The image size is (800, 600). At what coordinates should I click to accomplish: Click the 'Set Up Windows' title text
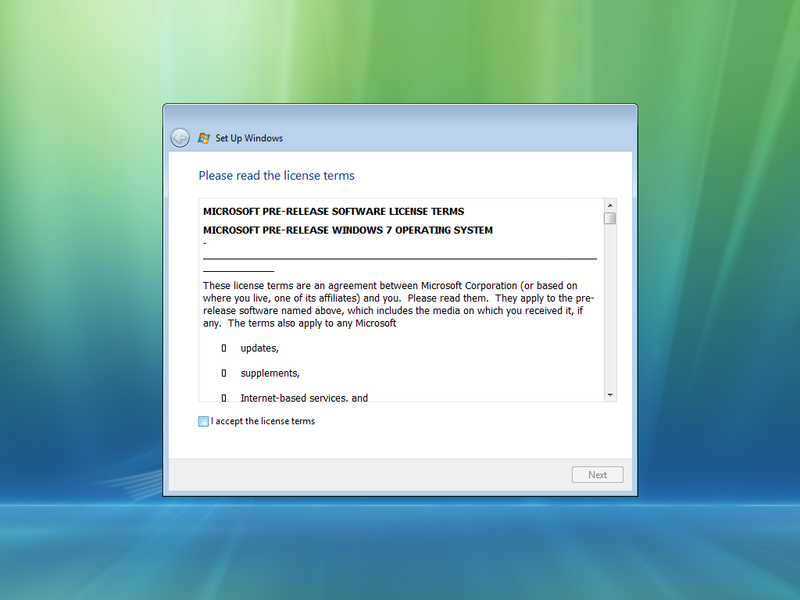click(249, 138)
